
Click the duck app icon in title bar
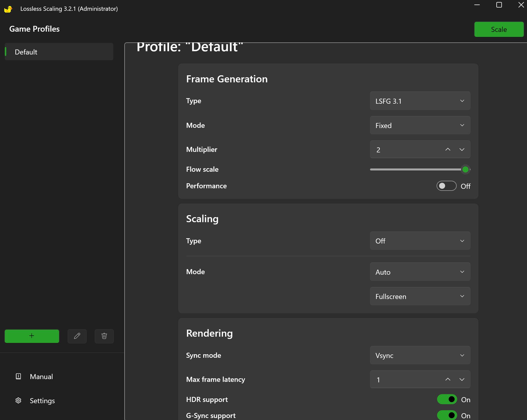point(8,9)
